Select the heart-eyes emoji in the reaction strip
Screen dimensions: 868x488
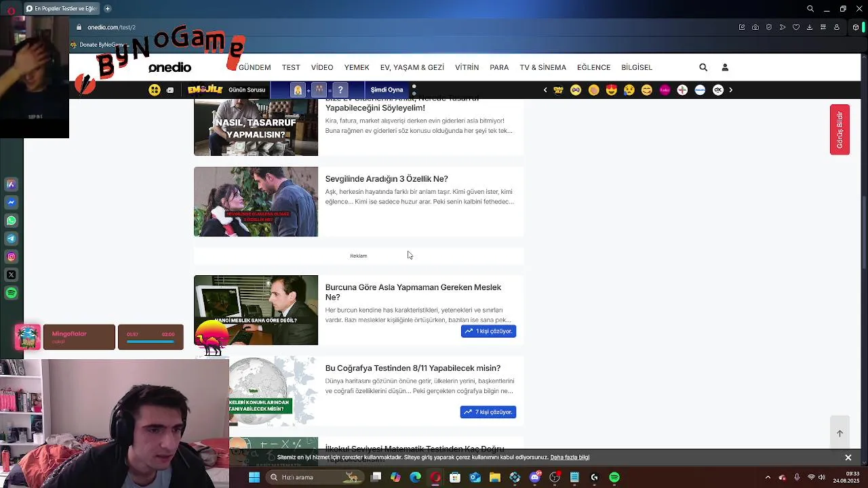(612, 89)
